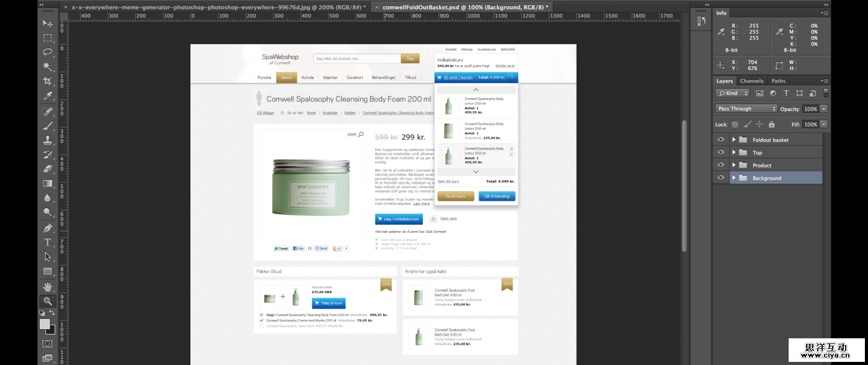Open the Info panel options menu
868x365 pixels.
click(x=825, y=12)
